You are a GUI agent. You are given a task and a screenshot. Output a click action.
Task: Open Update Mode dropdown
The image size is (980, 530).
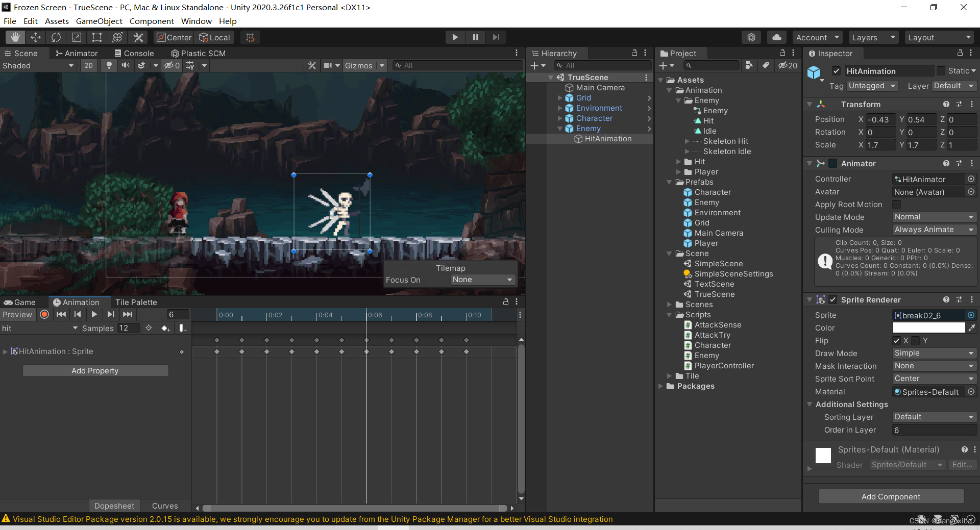pos(934,217)
